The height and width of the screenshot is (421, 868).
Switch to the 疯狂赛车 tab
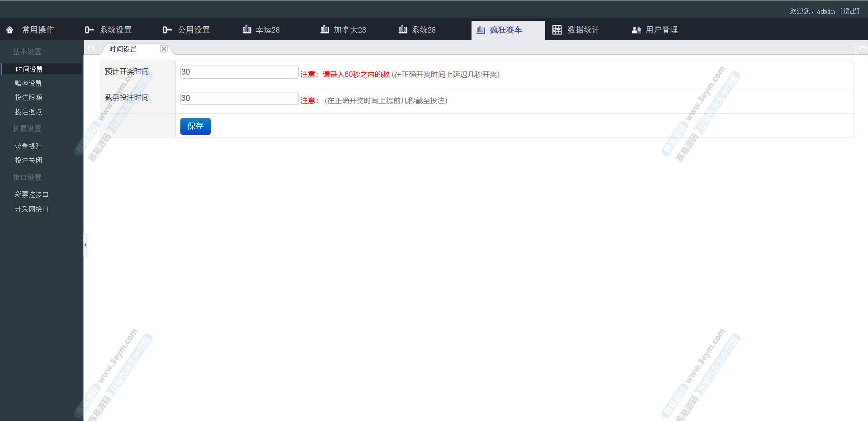(x=506, y=30)
